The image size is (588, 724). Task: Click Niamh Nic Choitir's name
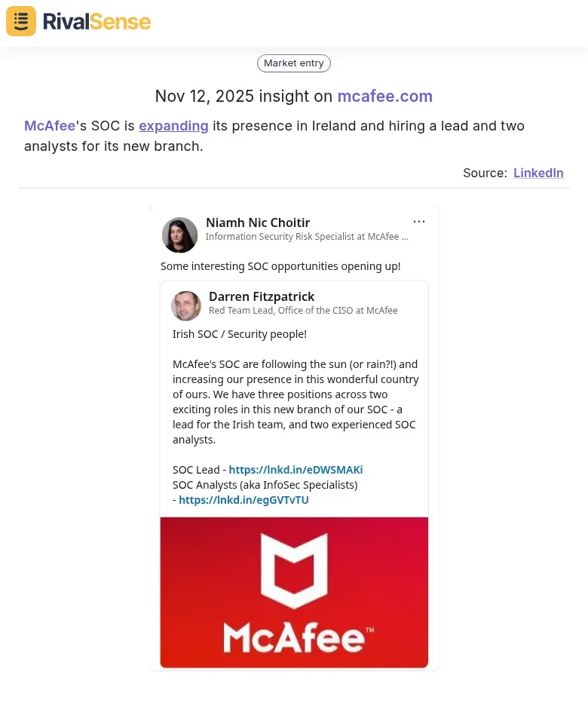tap(258, 222)
